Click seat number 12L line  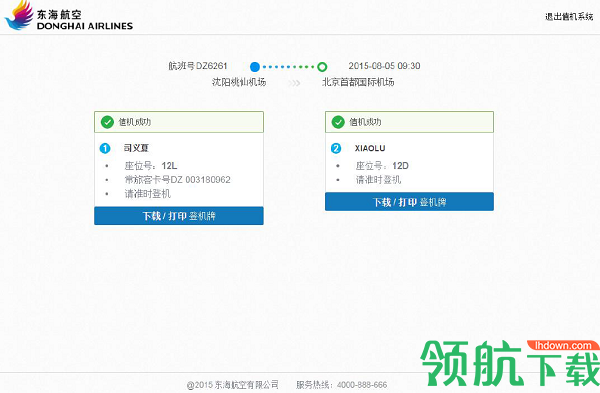pos(151,166)
